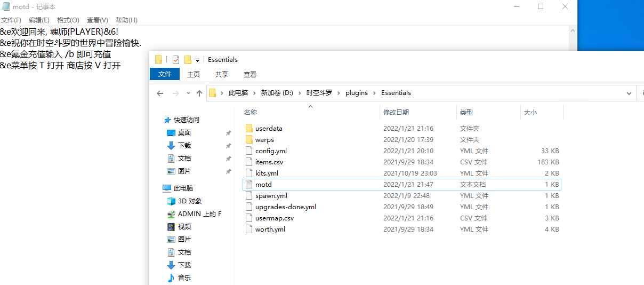Open pinned 图片 under 快速访问
Screen dimensions: 644x285
184,171
